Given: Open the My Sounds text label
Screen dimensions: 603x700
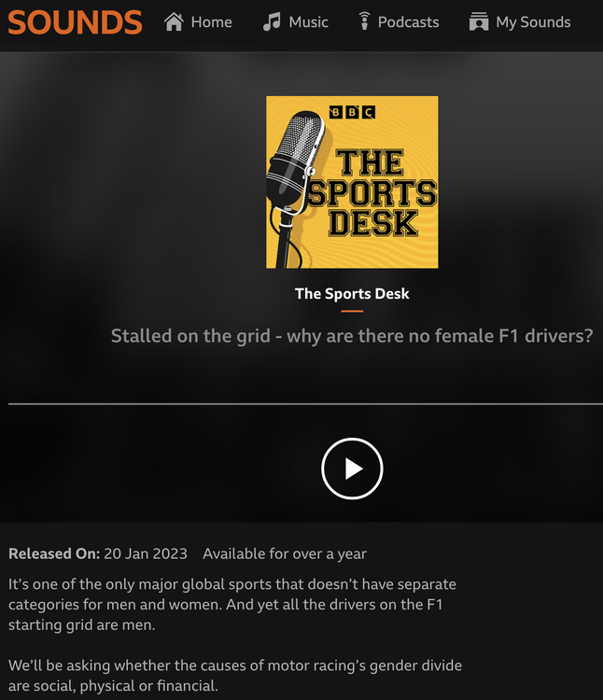Looking at the screenshot, I should (x=533, y=22).
